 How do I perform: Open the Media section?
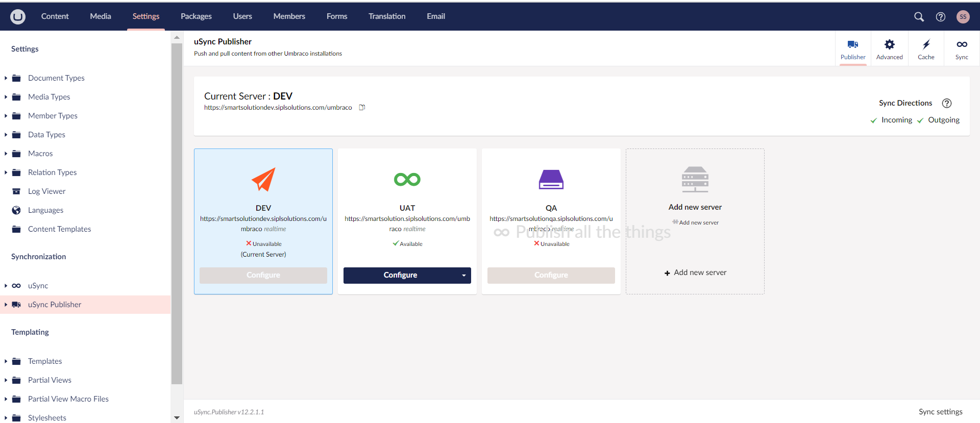(x=101, y=16)
